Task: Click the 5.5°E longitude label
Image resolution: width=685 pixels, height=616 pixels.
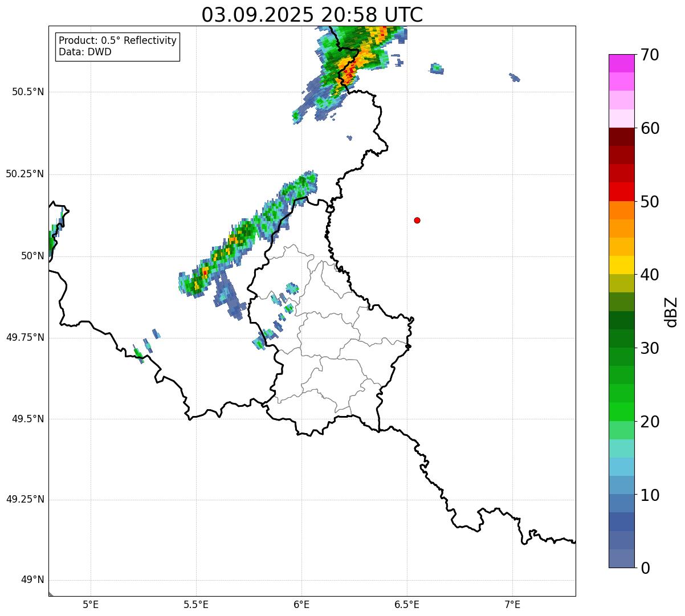Action: point(197,605)
